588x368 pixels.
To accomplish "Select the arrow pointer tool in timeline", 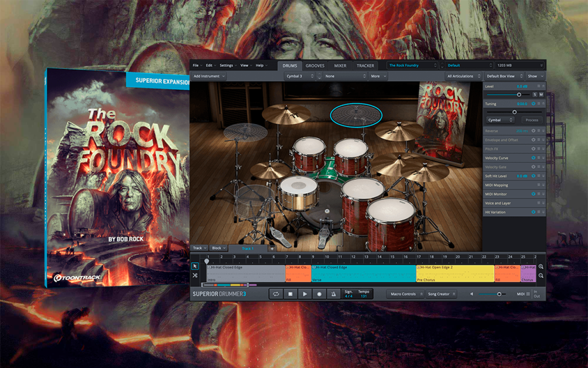I will pyautogui.click(x=195, y=266).
